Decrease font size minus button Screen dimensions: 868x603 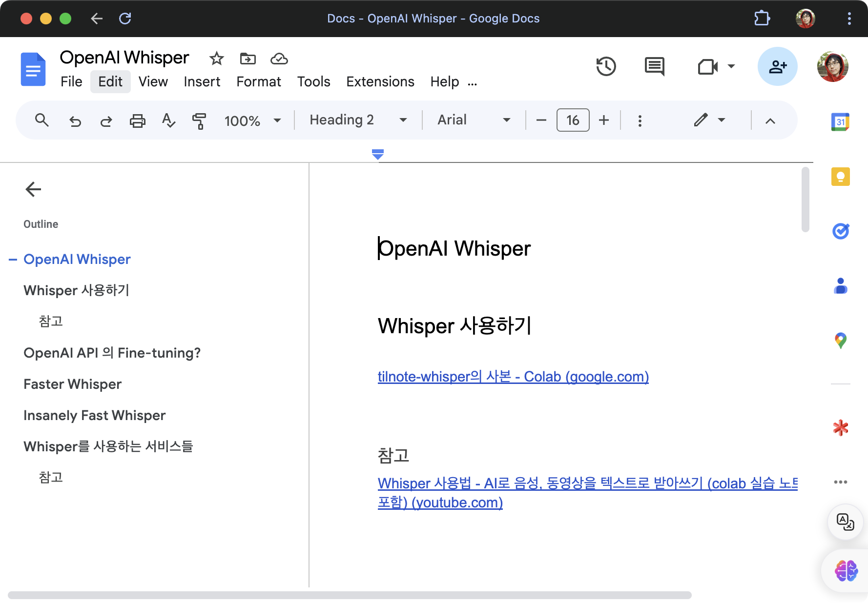(541, 120)
